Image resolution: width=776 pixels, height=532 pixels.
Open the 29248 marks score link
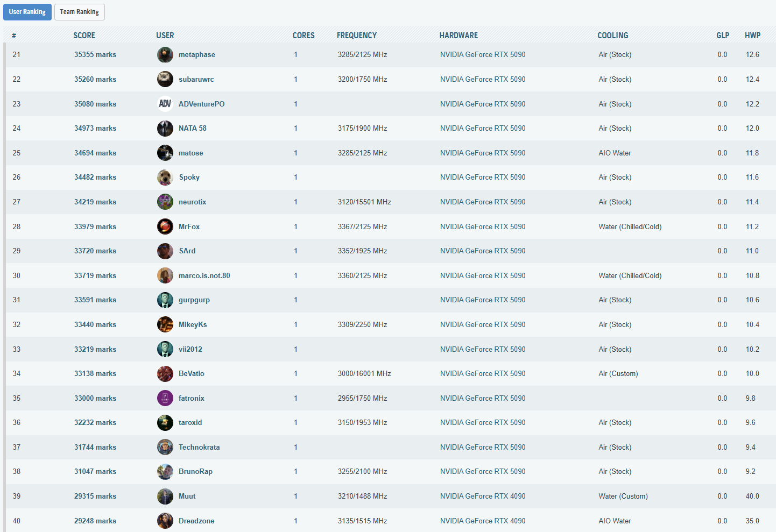click(95, 521)
